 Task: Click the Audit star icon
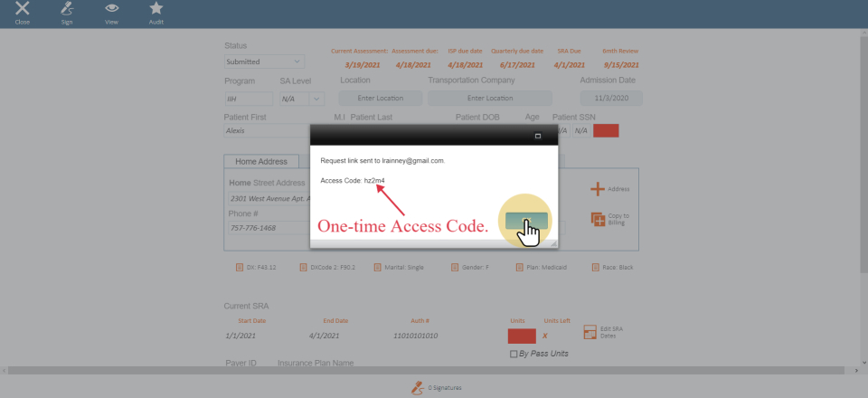click(x=156, y=9)
